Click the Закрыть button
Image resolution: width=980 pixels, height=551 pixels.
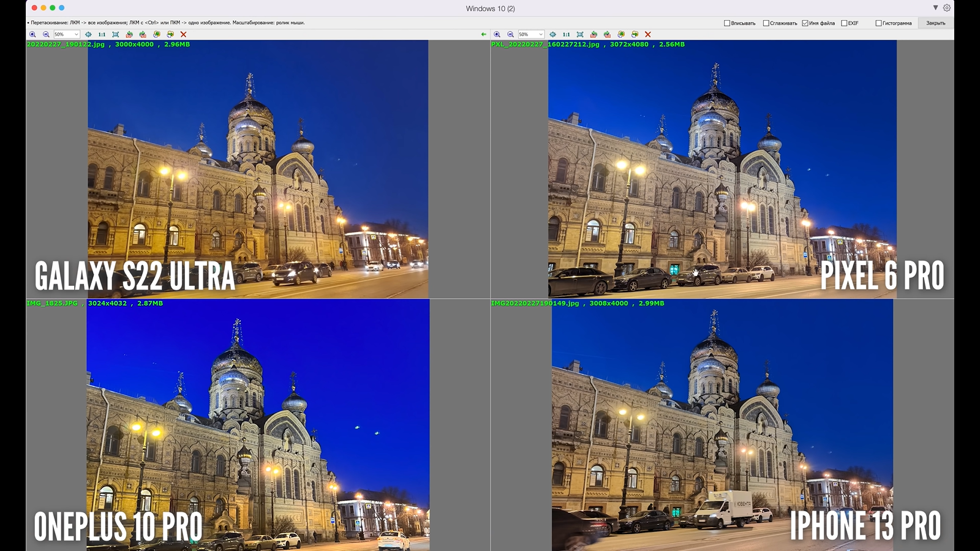click(935, 23)
